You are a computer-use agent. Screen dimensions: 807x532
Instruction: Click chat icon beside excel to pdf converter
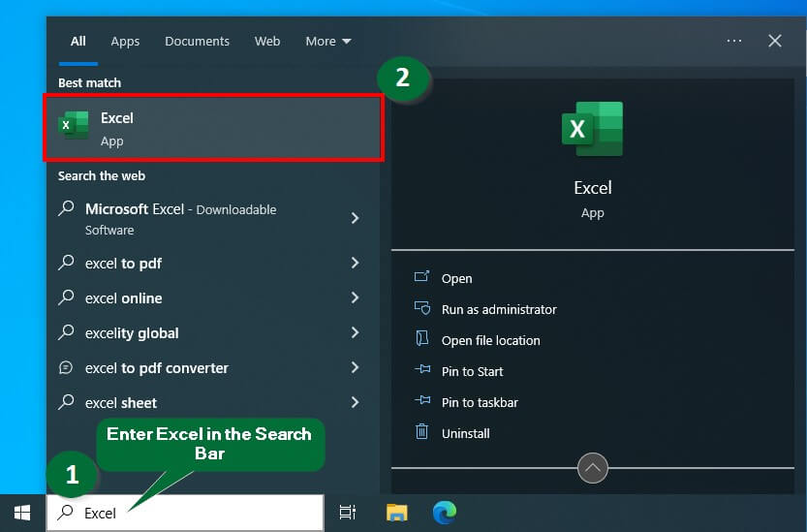pos(66,367)
